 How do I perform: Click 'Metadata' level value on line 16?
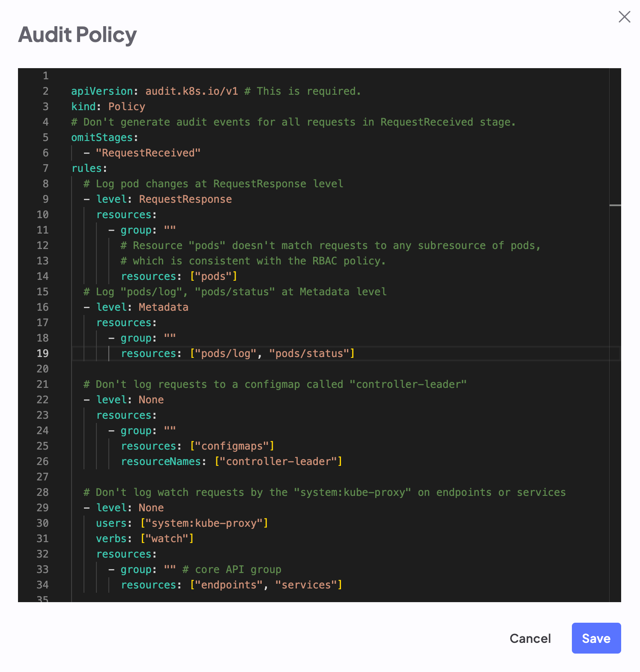click(x=164, y=307)
